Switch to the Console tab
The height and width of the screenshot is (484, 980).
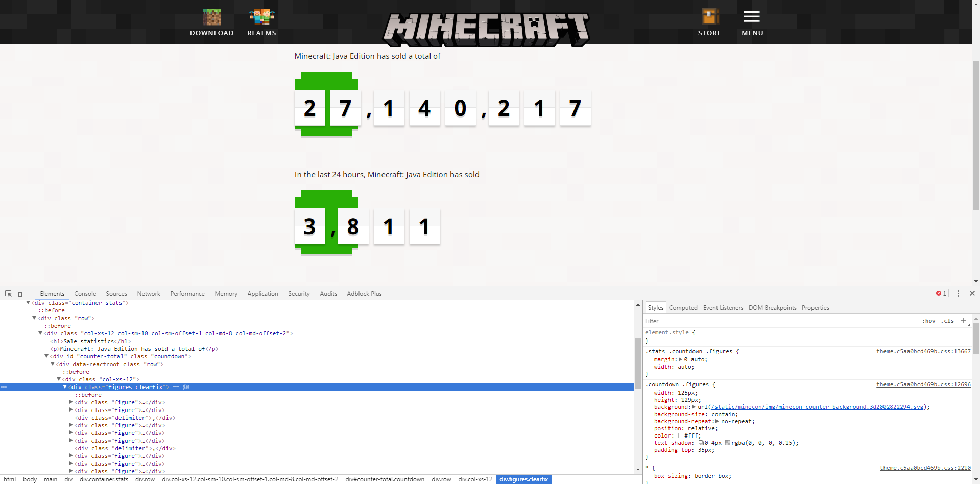point(85,294)
